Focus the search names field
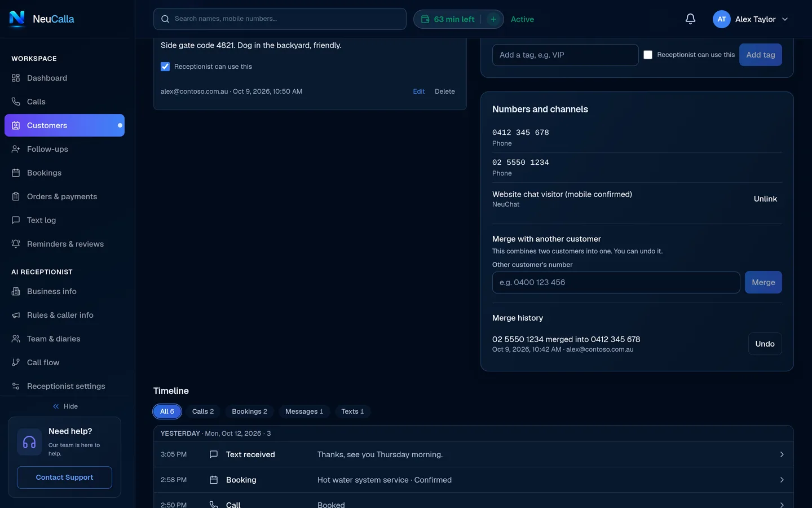This screenshot has height=508, width=812. click(x=280, y=19)
